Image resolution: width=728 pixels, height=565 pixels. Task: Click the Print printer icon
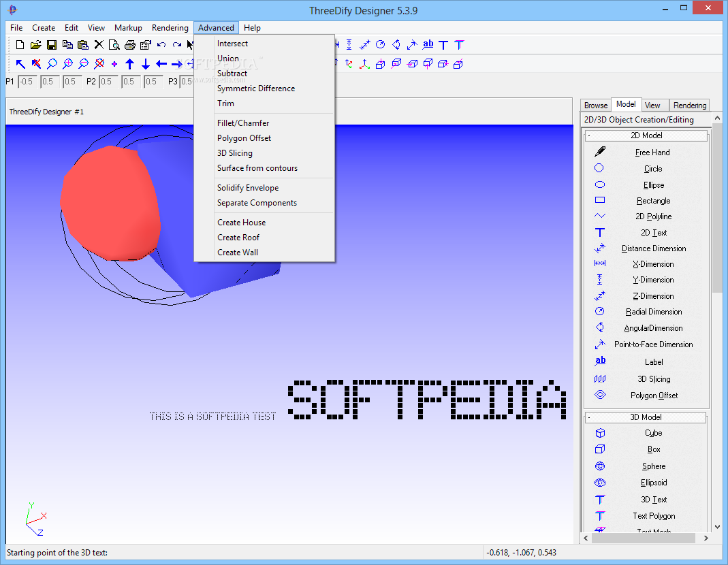tap(130, 44)
